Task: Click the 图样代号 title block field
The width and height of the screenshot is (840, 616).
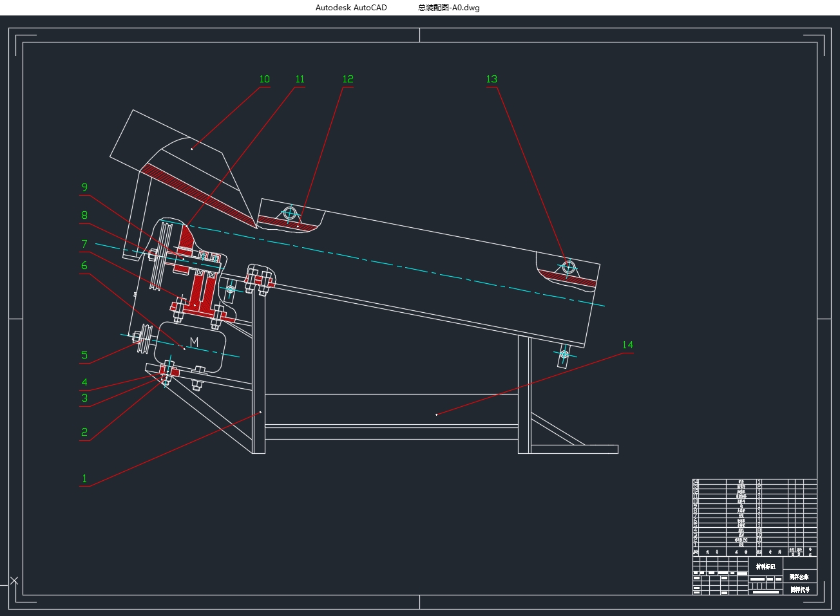Action: coord(799,589)
